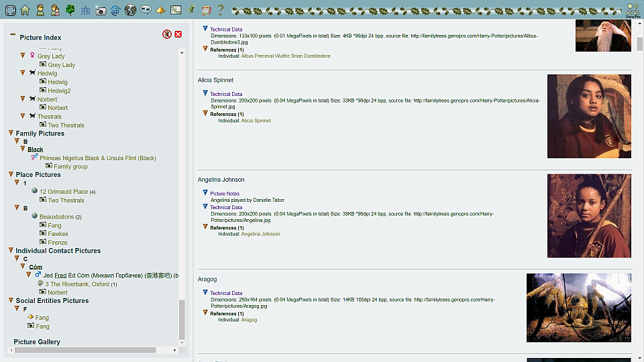Open the individuals index person icon
Image resolution: width=644 pixels, height=362 pixels.
click(40, 10)
